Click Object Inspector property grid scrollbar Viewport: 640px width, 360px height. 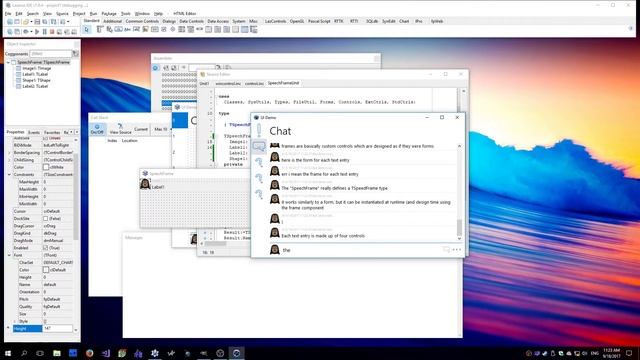[76, 234]
